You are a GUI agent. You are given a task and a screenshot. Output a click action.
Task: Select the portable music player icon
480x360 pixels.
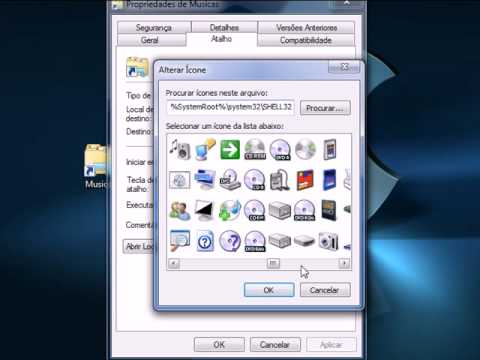[280, 180]
